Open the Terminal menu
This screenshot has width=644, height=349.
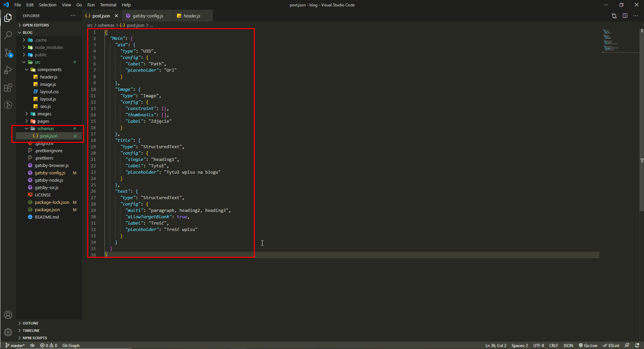tap(108, 5)
